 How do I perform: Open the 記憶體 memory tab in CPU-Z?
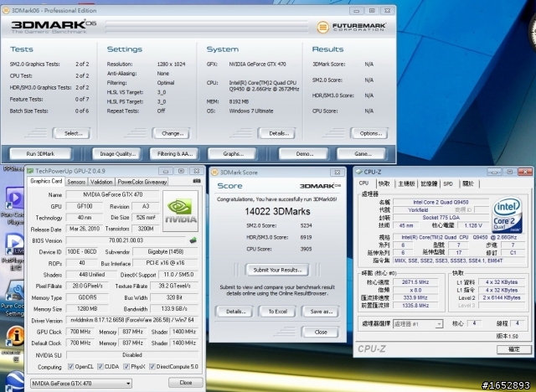(x=429, y=184)
